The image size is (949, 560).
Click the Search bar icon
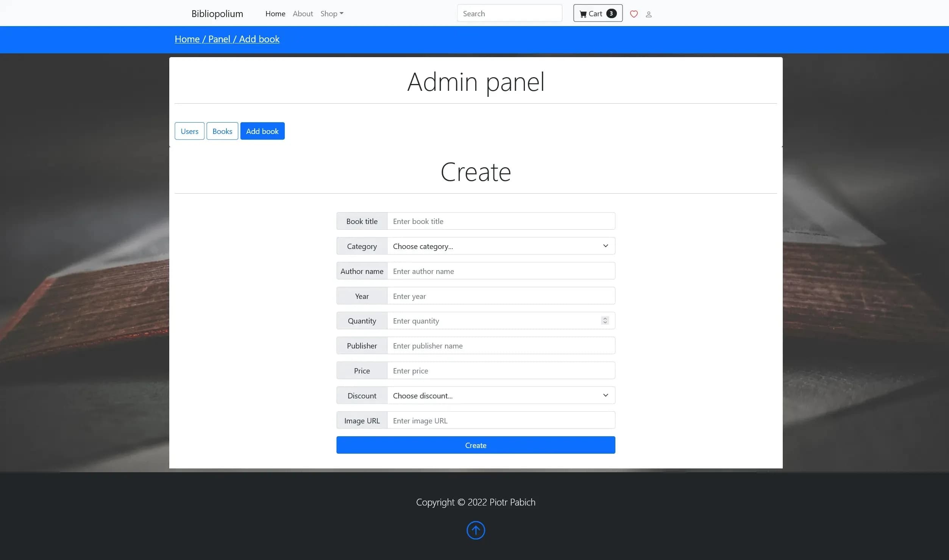coord(509,12)
